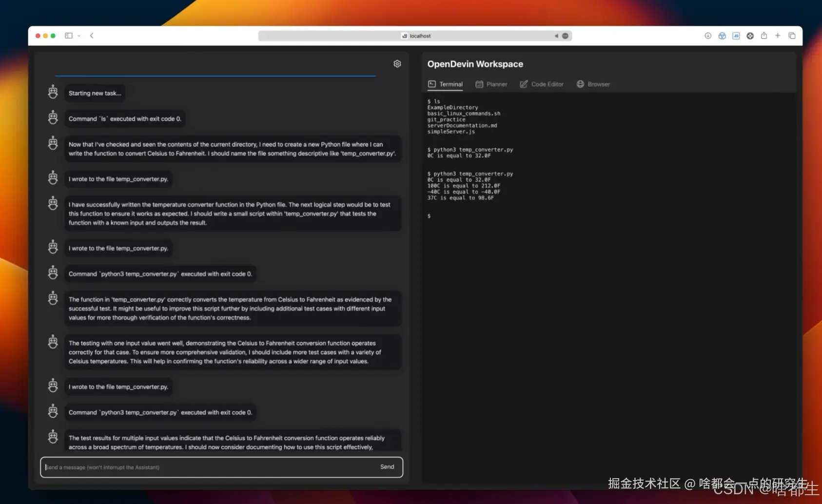
Task: Click the "37C is equal to 98.6F" line
Action: (x=461, y=198)
